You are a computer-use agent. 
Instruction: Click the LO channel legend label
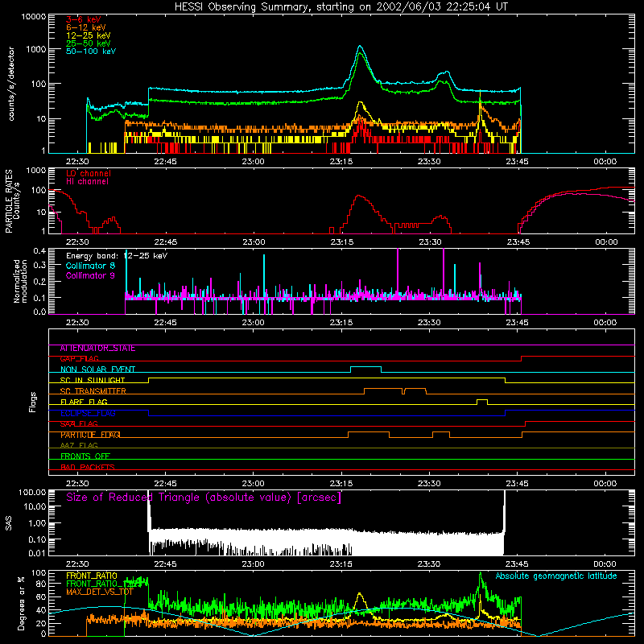click(89, 173)
